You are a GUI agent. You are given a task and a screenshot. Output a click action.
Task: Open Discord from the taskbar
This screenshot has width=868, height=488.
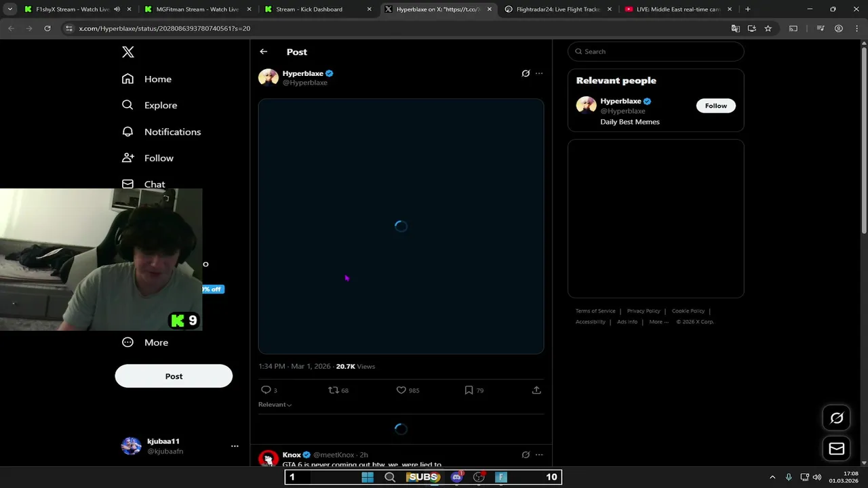457,477
